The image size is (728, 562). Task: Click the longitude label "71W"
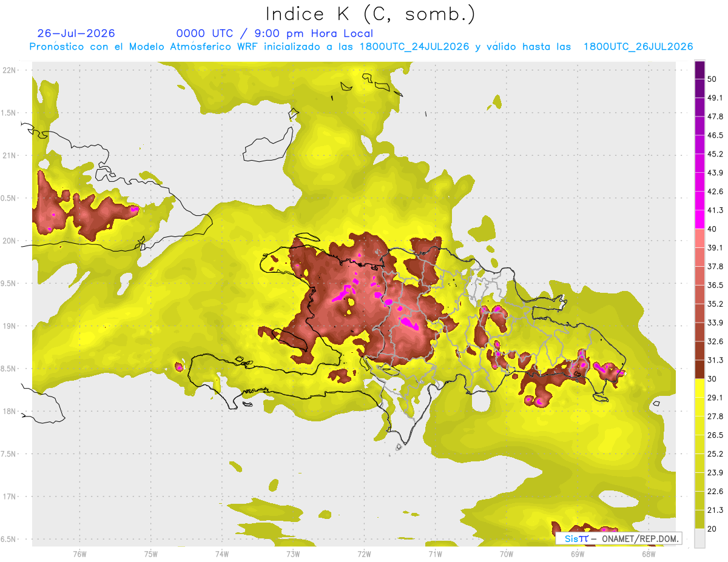[x=435, y=554]
